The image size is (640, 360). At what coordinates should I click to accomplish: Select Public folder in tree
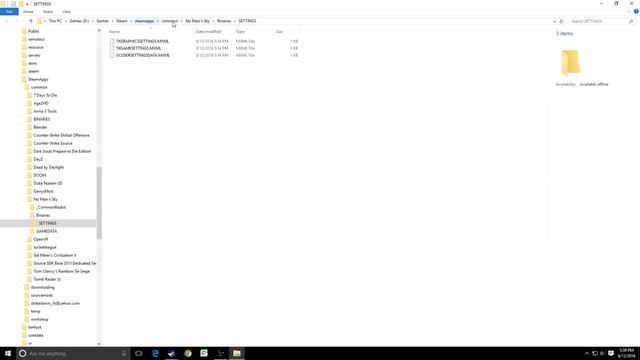[33, 31]
